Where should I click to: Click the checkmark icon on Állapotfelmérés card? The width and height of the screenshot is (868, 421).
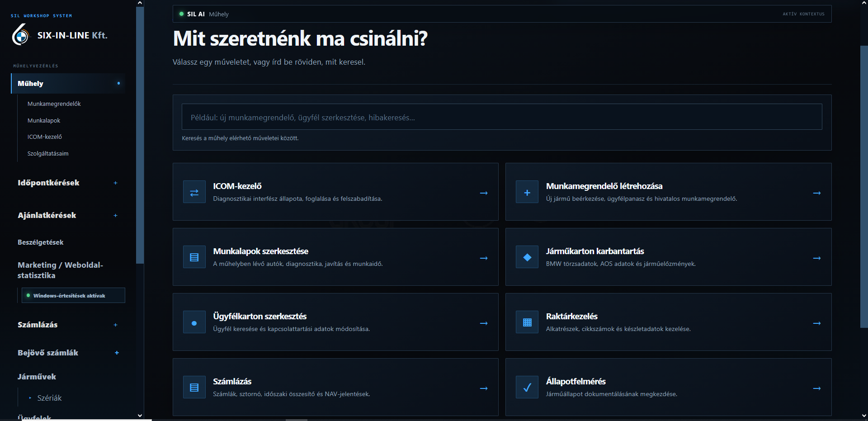click(527, 388)
